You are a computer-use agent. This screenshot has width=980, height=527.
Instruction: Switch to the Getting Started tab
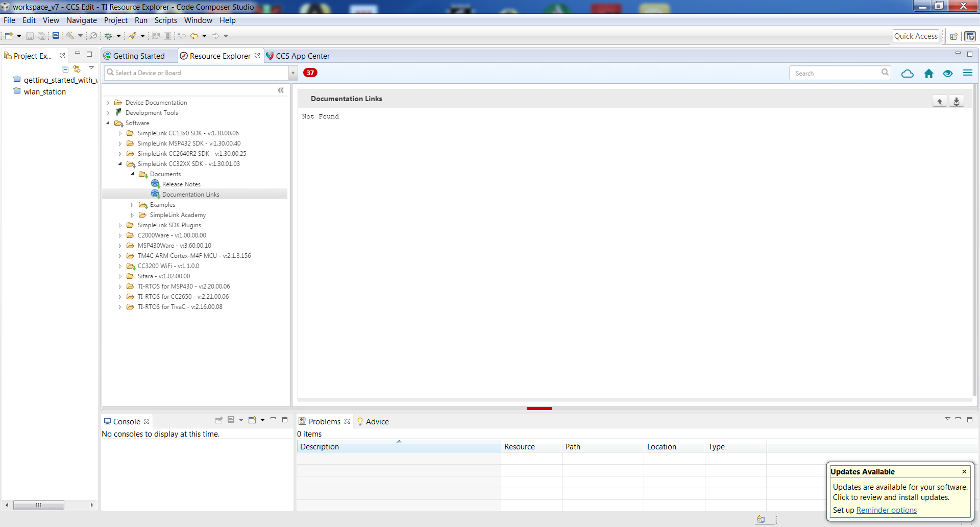click(138, 56)
